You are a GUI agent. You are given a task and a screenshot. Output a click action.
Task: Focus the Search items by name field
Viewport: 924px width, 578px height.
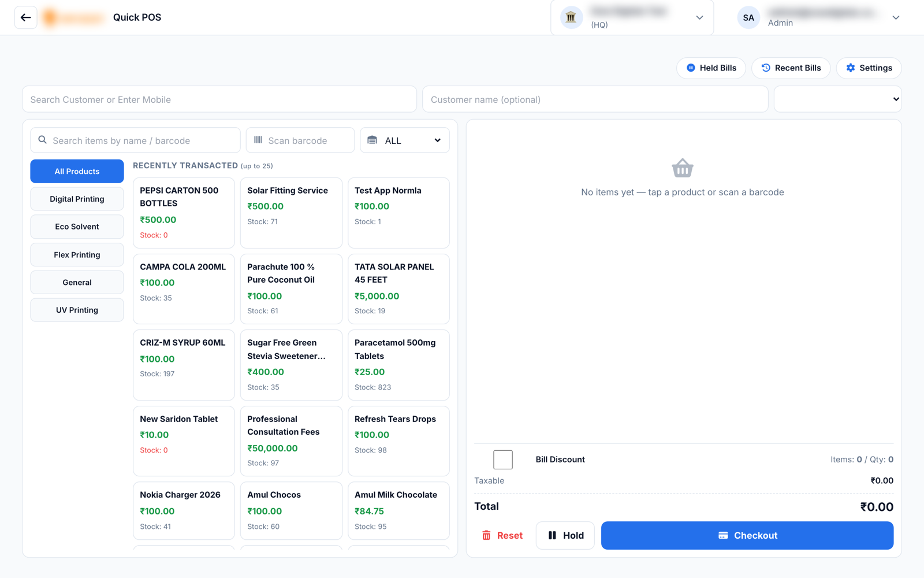(x=135, y=140)
